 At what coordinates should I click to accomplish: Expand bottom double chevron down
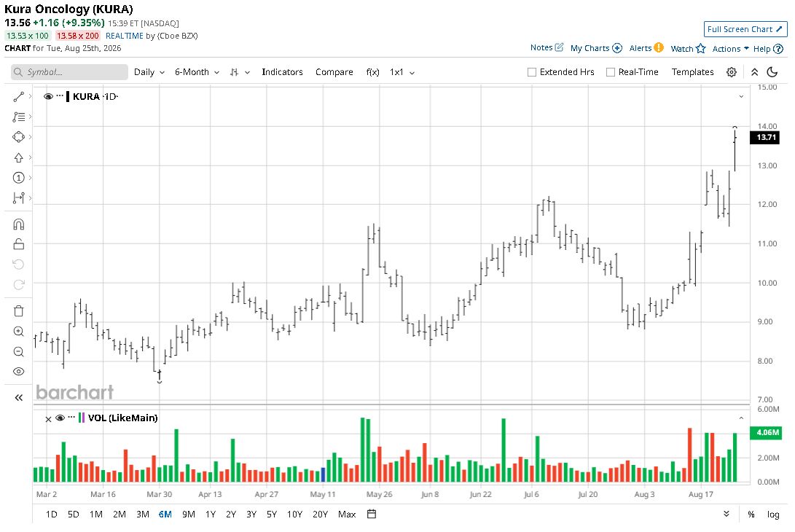pos(726,514)
